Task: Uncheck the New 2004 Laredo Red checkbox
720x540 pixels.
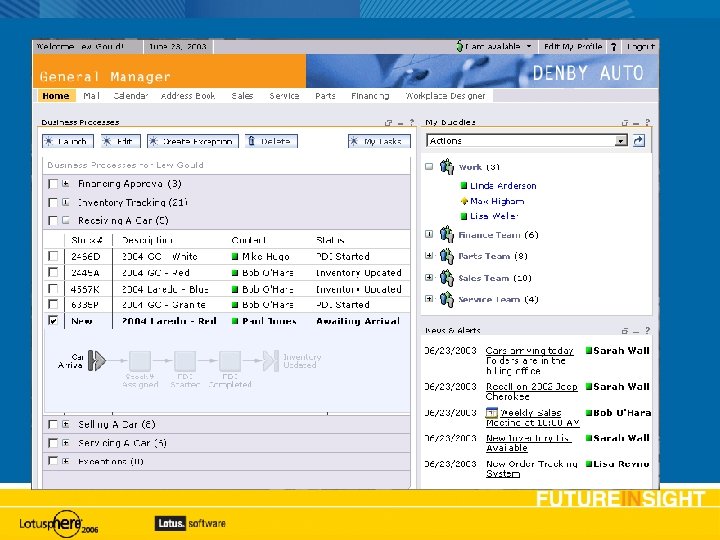Action: coord(53,321)
